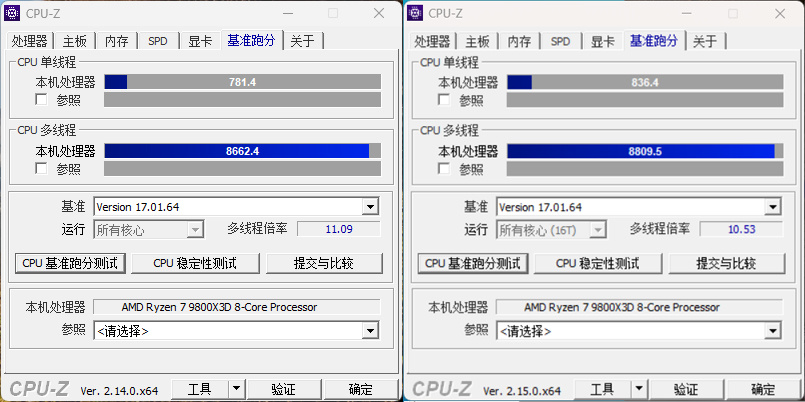Open the 工具 dropdown arrow in right window
This screenshot has height=402, width=805.
tap(639, 389)
